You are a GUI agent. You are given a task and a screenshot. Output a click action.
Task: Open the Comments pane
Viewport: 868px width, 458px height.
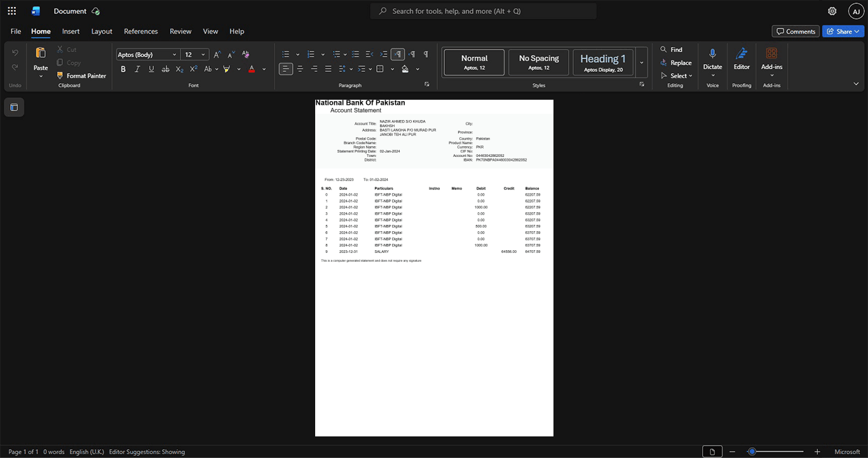click(x=796, y=31)
